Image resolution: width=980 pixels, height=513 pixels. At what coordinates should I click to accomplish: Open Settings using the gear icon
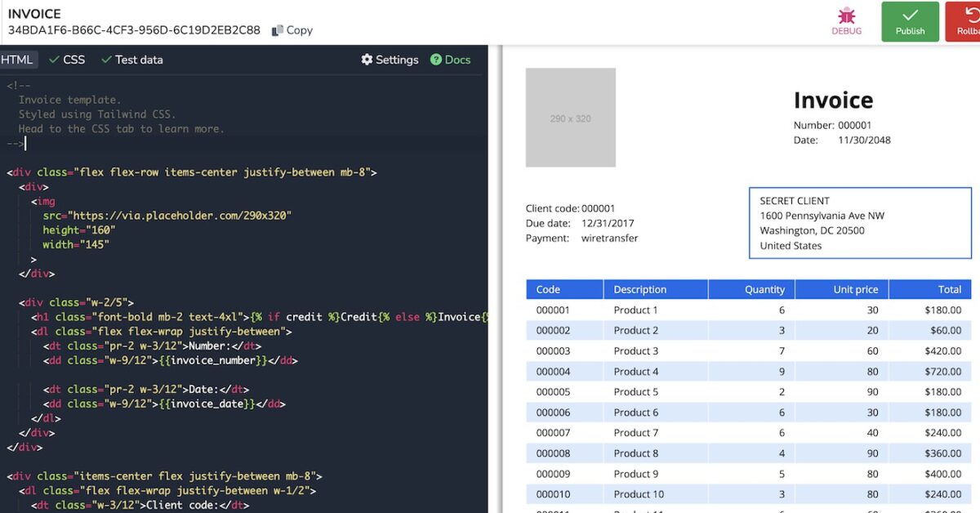point(366,59)
